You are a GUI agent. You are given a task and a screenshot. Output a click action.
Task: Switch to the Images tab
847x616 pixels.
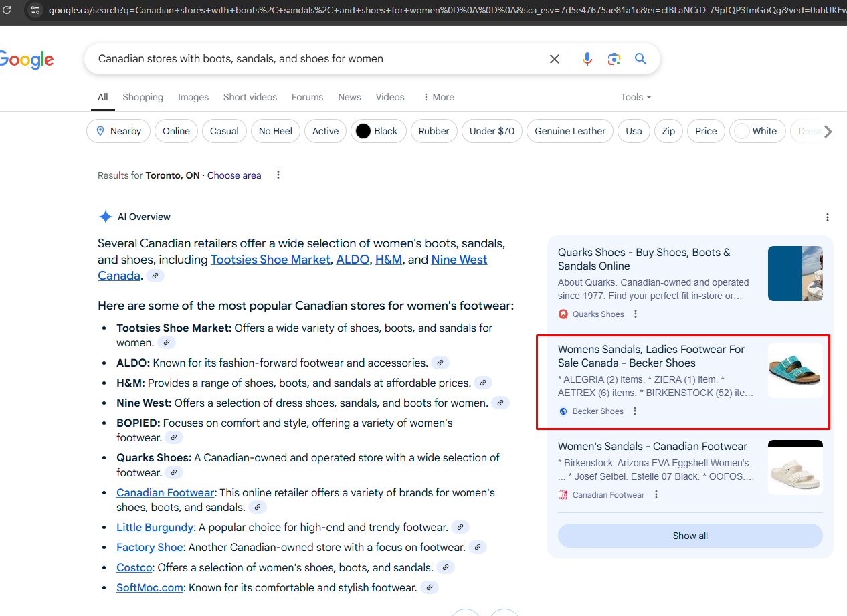(x=193, y=97)
